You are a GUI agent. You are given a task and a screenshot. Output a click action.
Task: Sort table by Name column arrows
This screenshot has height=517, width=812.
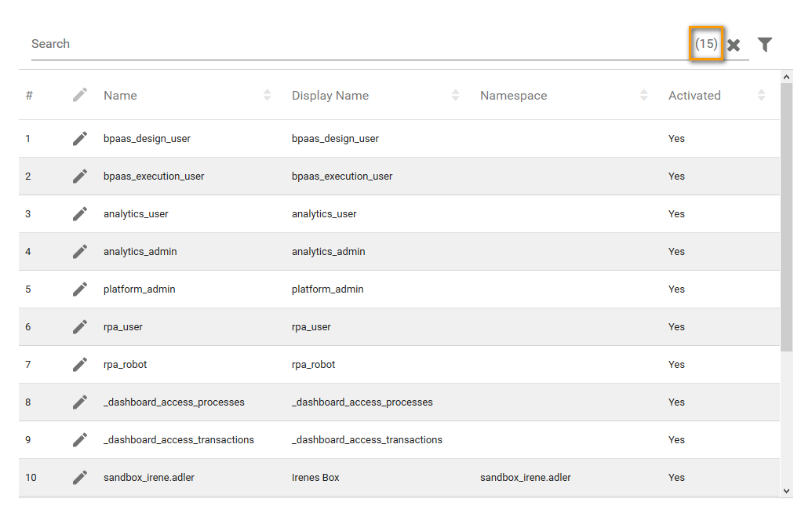click(x=268, y=96)
